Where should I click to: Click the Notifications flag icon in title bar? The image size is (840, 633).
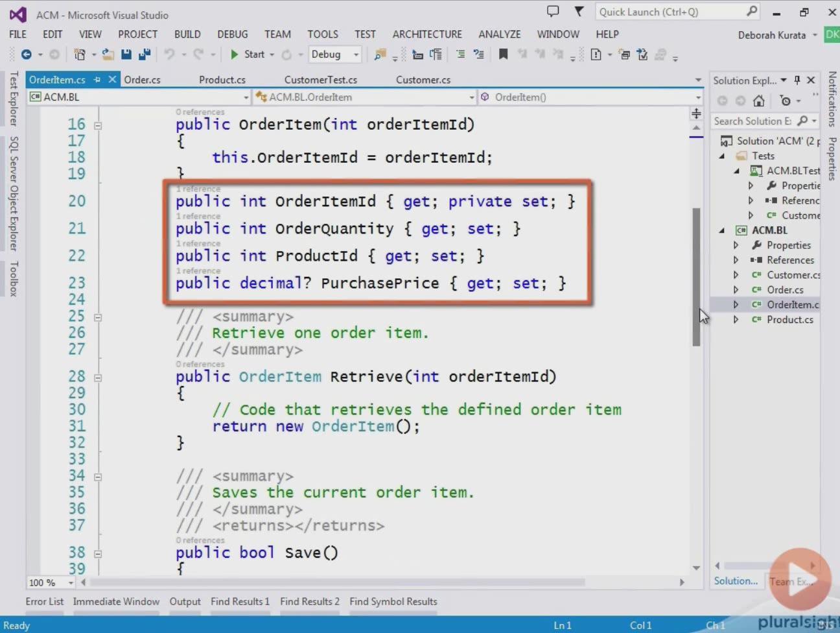coord(579,11)
